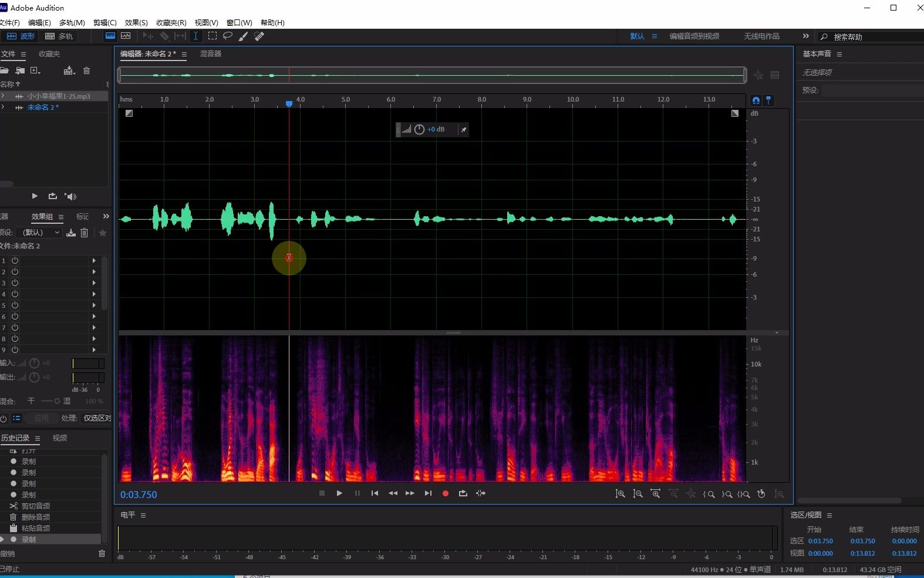Screen dimensions: 924x578
Task: Open the Insert into Multitrack dropdown
Action: click(70, 70)
